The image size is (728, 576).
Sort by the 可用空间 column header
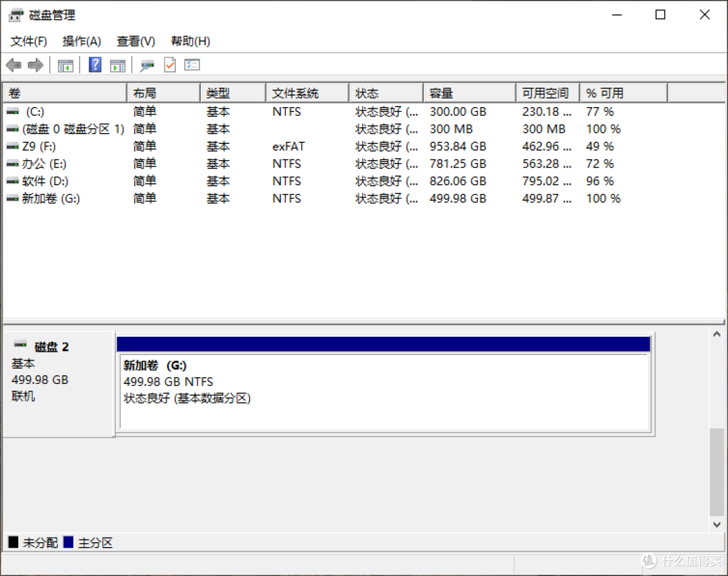point(548,93)
